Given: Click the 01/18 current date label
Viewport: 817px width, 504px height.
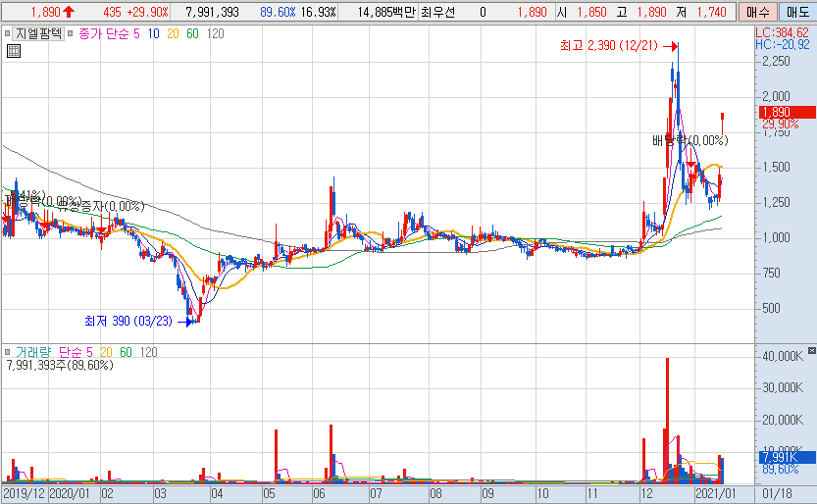Looking at the screenshot, I should (x=777, y=493).
